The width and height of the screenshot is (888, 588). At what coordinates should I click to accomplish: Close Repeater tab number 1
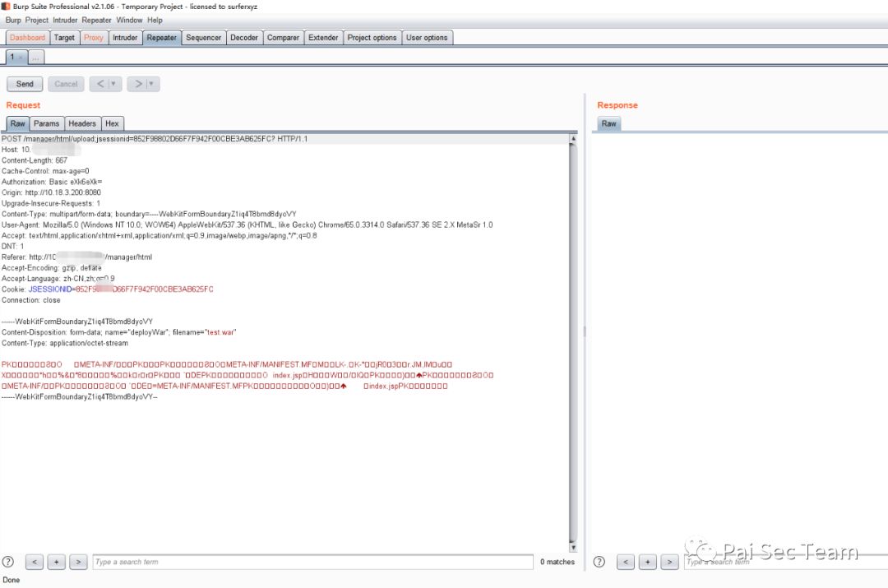tap(21, 58)
